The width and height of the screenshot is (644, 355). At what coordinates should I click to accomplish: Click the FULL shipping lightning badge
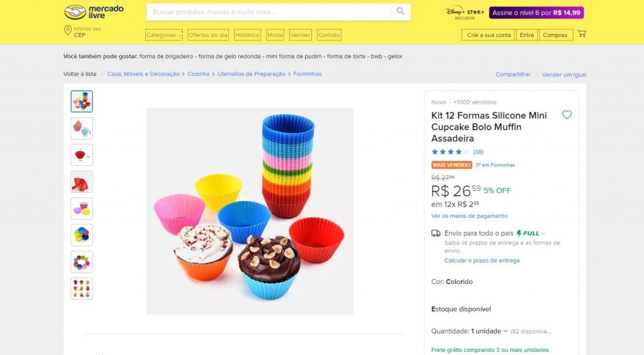[528, 233]
